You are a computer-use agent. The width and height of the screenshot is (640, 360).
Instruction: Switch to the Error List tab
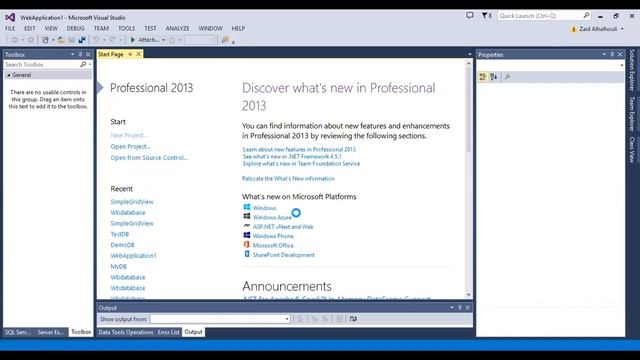coord(169,332)
